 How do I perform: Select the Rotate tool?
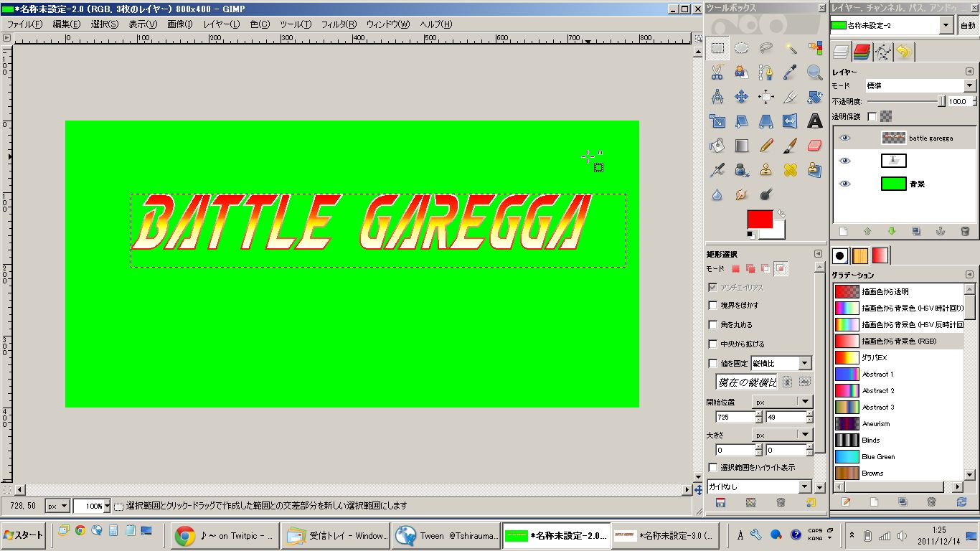click(x=815, y=97)
